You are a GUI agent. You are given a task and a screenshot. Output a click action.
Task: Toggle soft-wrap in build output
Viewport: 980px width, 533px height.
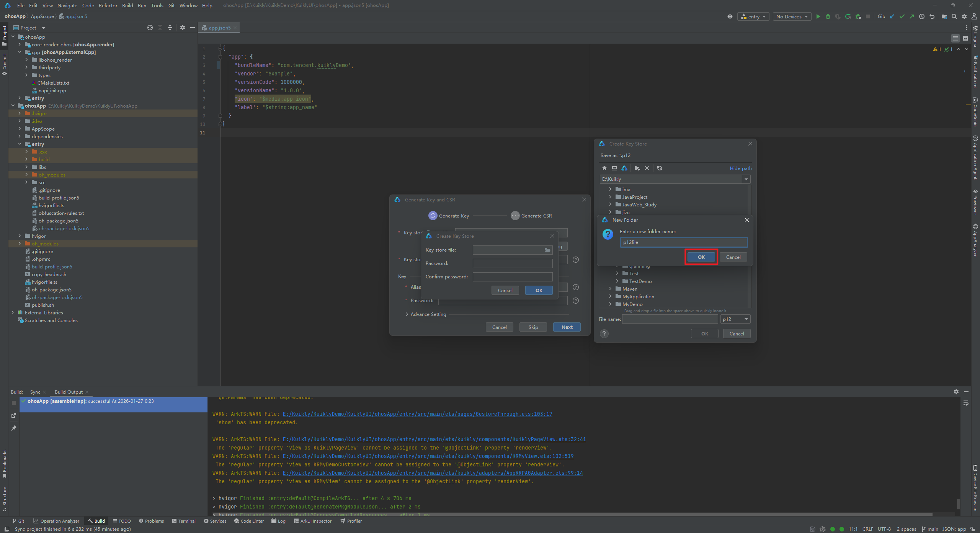[966, 403]
